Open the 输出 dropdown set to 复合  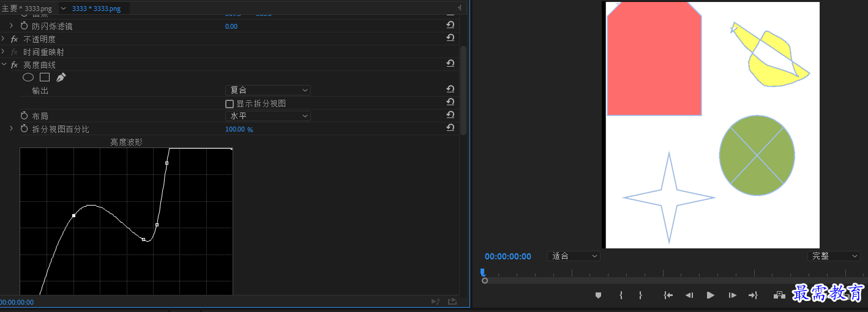click(268, 90)
